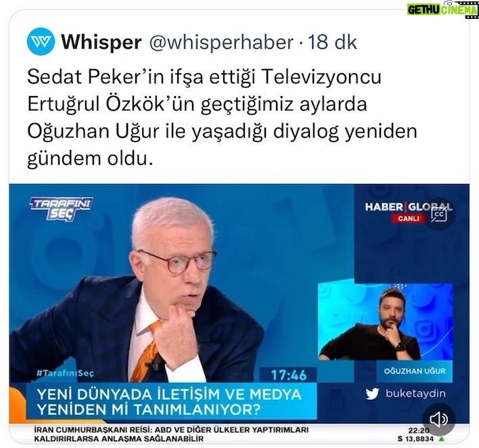The image size is (479, 448).
Task: Click the Whisper profile avatar icon
Action: point(41,41)
